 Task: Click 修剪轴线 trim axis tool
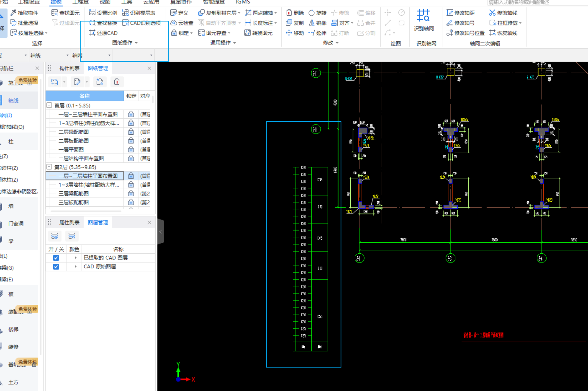tap(503, 13)
